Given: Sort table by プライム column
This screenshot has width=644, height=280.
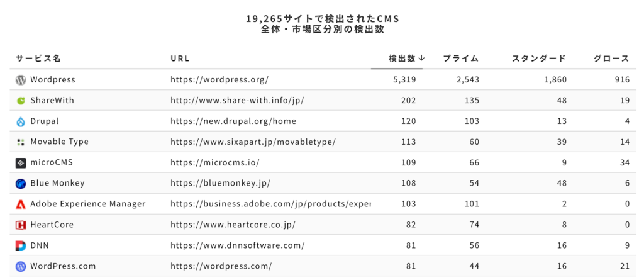Looking at the screenshot, I should 460,59.
